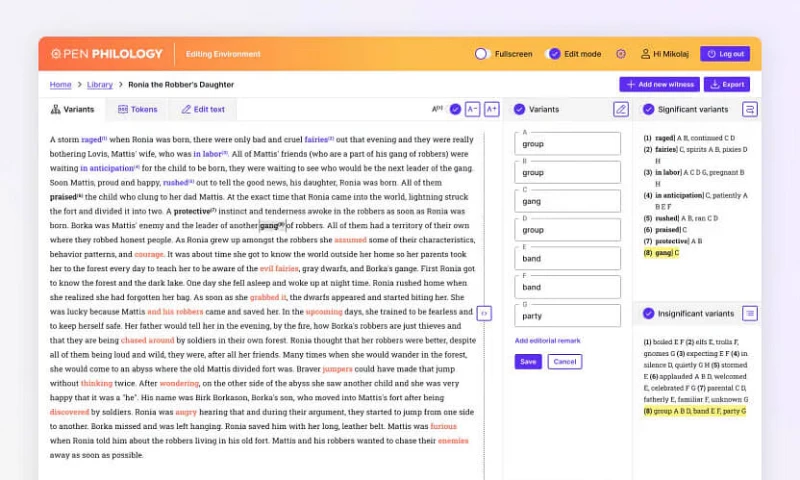Click the red phrase grabbed it
800x480 pixels.
268,297
